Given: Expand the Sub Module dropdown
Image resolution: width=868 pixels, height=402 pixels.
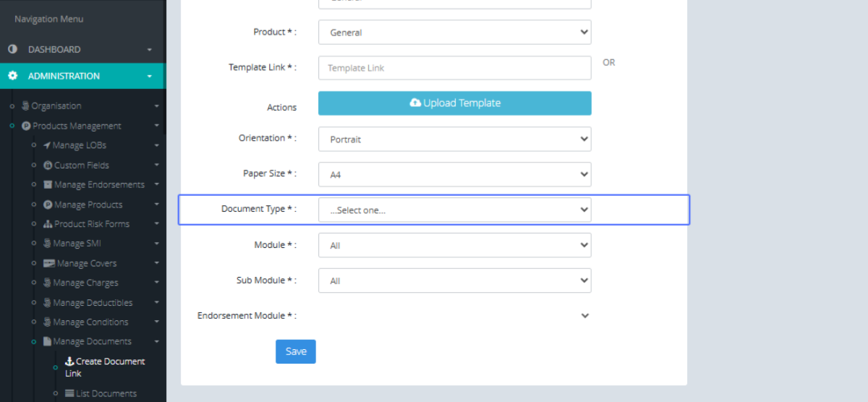Looking at the screenshot, I should [x=454, y=281].
